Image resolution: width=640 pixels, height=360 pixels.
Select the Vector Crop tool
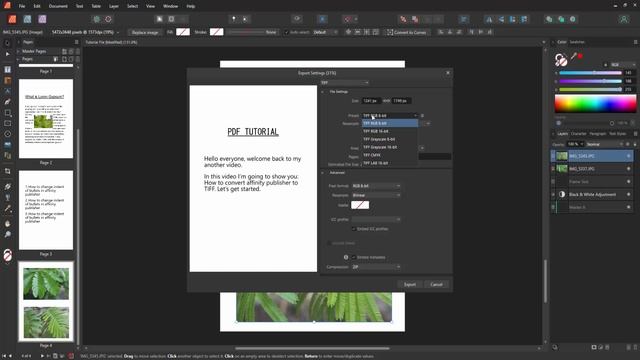click(7, 171)
